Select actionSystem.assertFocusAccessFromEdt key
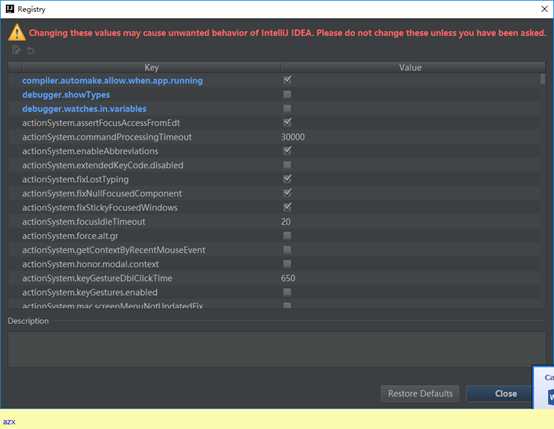The width and height of the screenshot is (554, 429). click(101, 123)
